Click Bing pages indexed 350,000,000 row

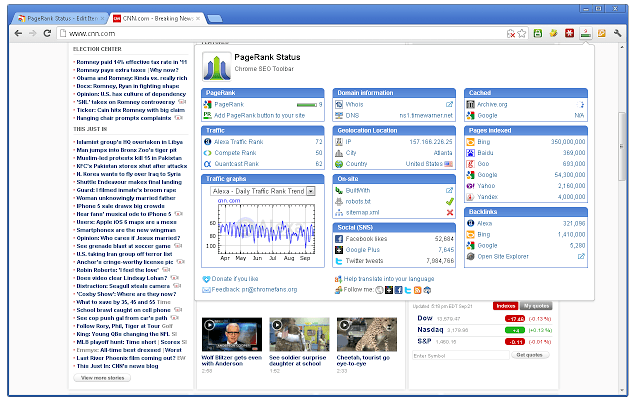526,142
